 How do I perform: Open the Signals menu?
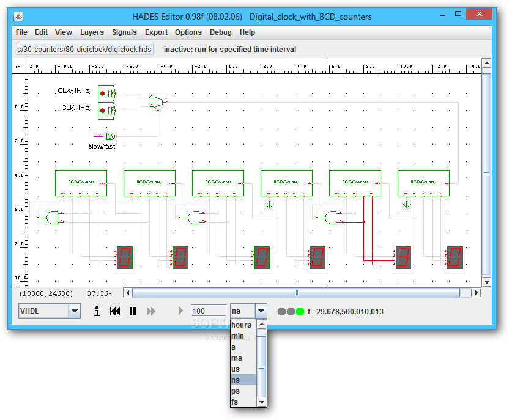(124, 32)
